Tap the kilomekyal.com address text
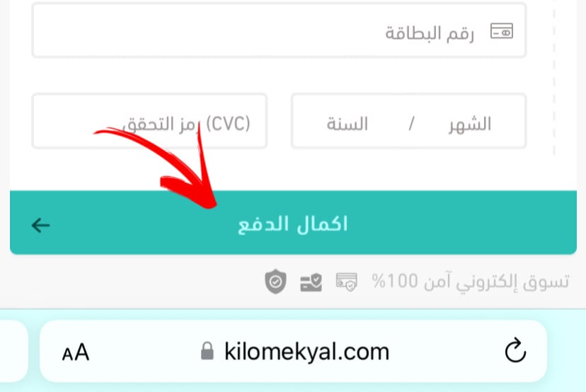586x392 pixels. [306, 352]
